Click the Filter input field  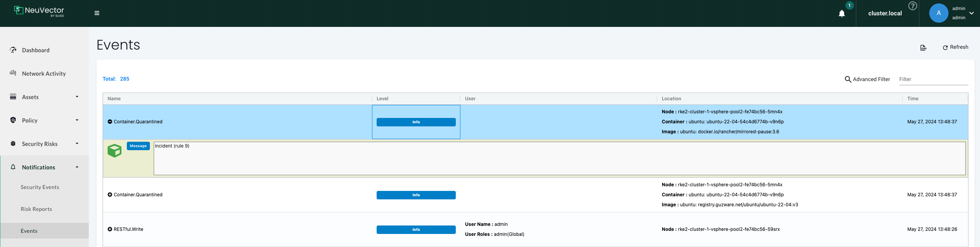click(x=933, y=79)
